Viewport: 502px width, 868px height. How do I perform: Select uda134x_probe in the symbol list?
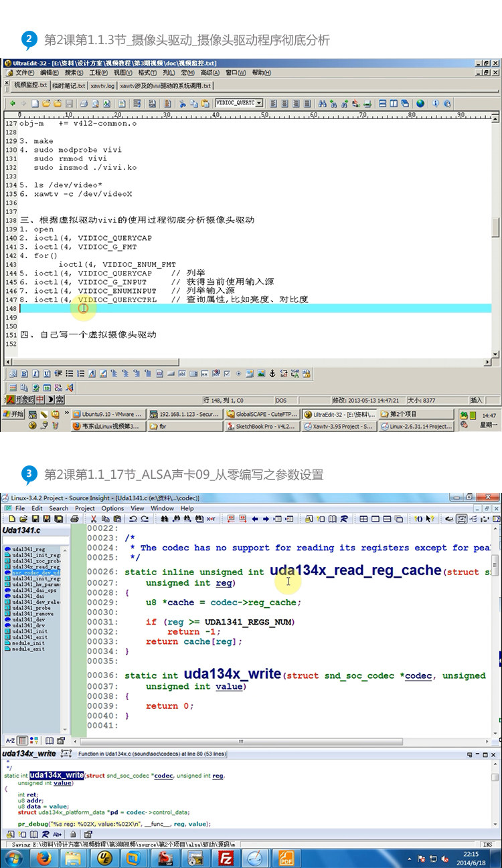[32, 608]
